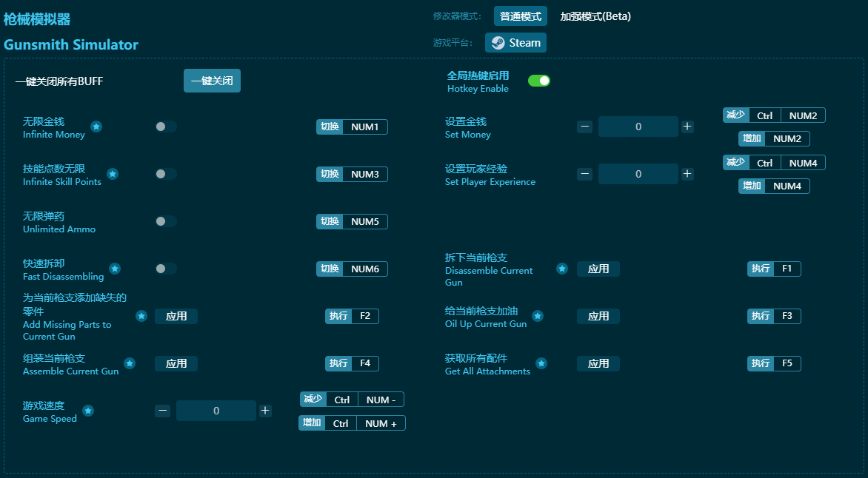Click the star icon next to Game Speed
868x478 pixels.
point(88,411)
